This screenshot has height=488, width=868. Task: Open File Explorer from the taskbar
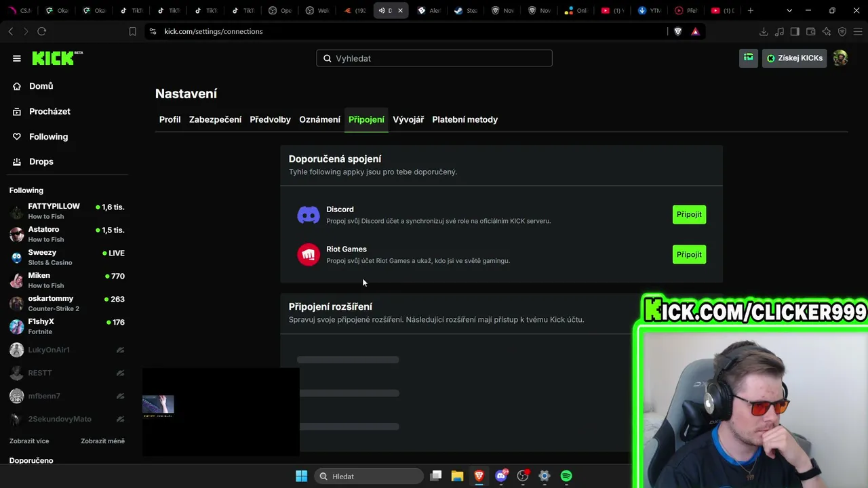coord(458,476)
